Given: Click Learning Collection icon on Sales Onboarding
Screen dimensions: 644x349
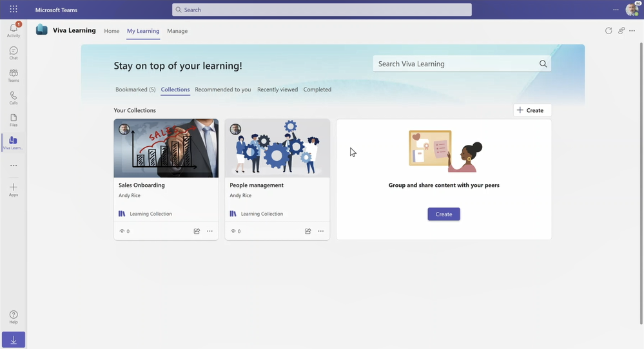Looking at the screenshot, I should click(122, 214).
